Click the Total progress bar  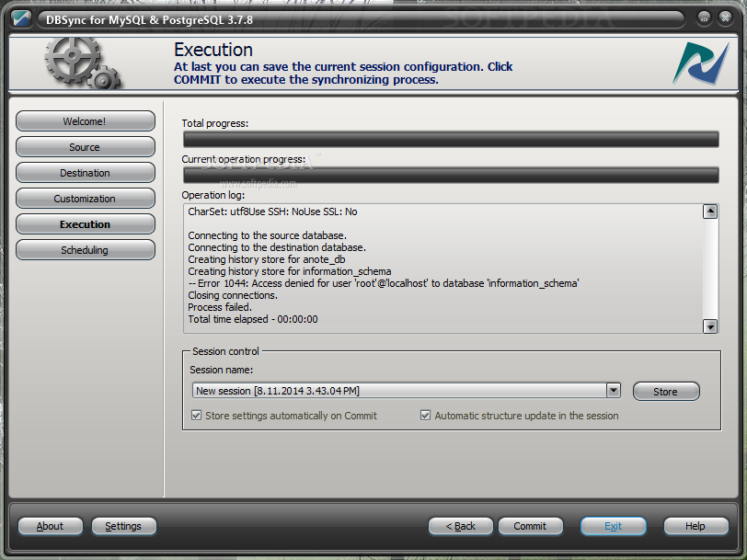pyautogui.click(x=451, y=139)
